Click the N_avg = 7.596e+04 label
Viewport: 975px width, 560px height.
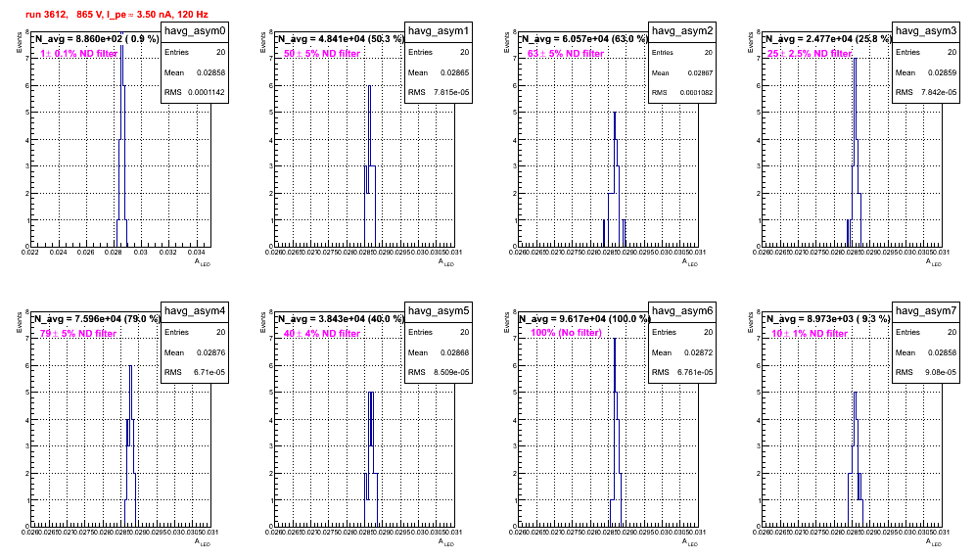(97, 318)
